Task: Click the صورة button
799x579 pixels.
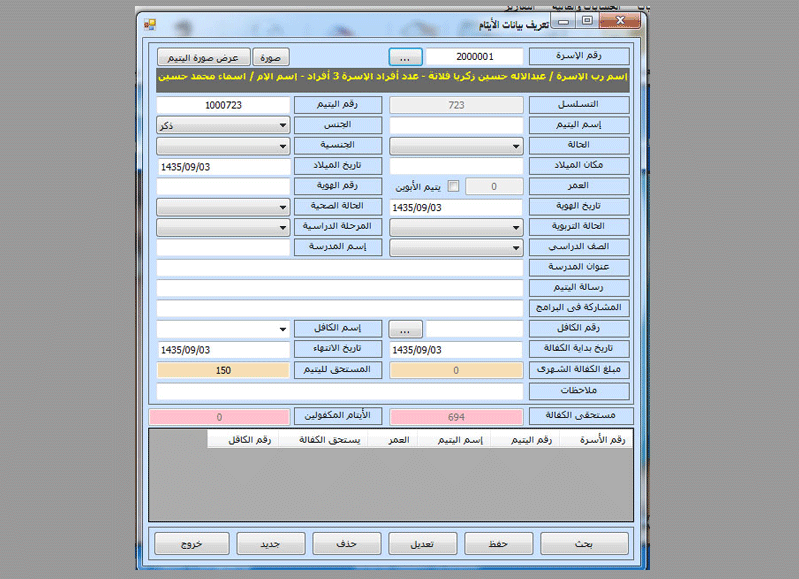Action: (x=271, y=57)
